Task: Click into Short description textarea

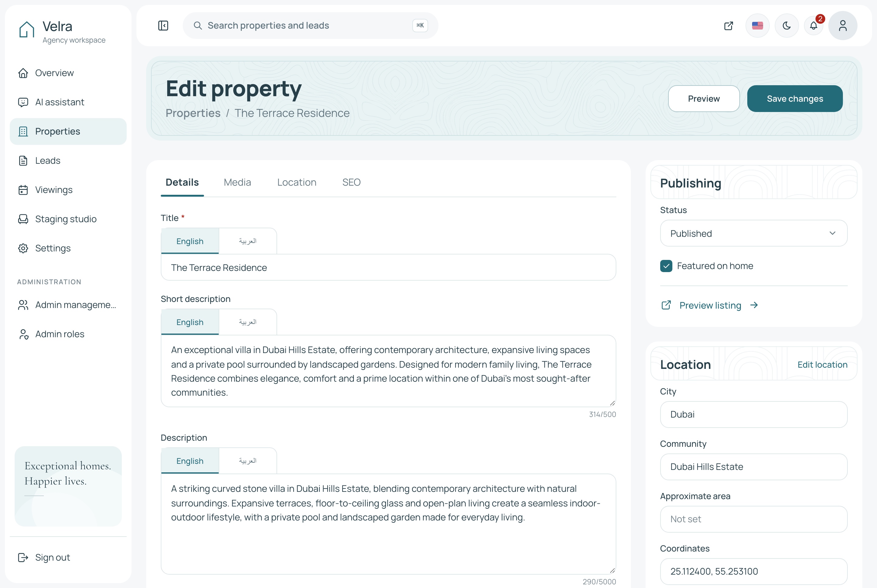Action: click(x=388, y=371)
